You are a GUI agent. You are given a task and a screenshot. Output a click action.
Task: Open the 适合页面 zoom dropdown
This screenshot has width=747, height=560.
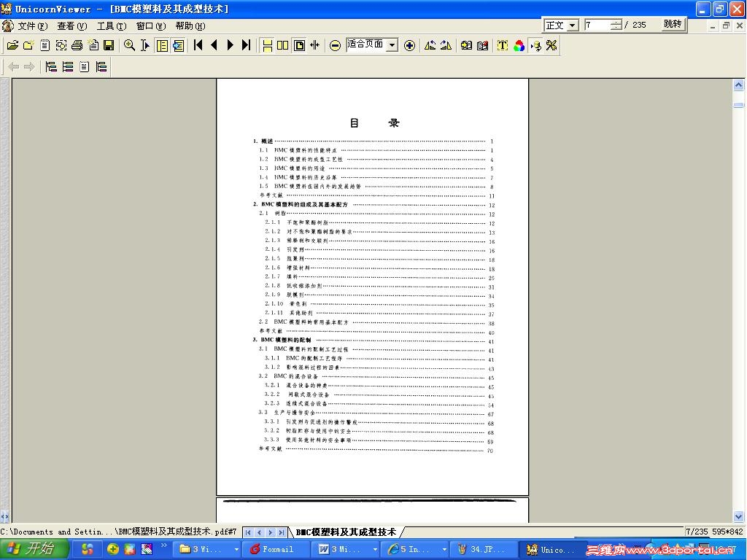pyautogui.click(x=392, y=45)
